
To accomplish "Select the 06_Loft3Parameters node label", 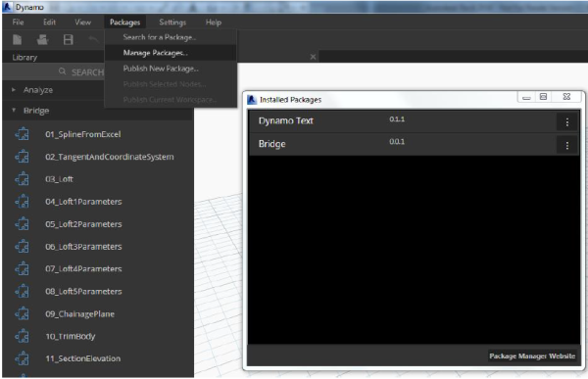I will point(83,247).
